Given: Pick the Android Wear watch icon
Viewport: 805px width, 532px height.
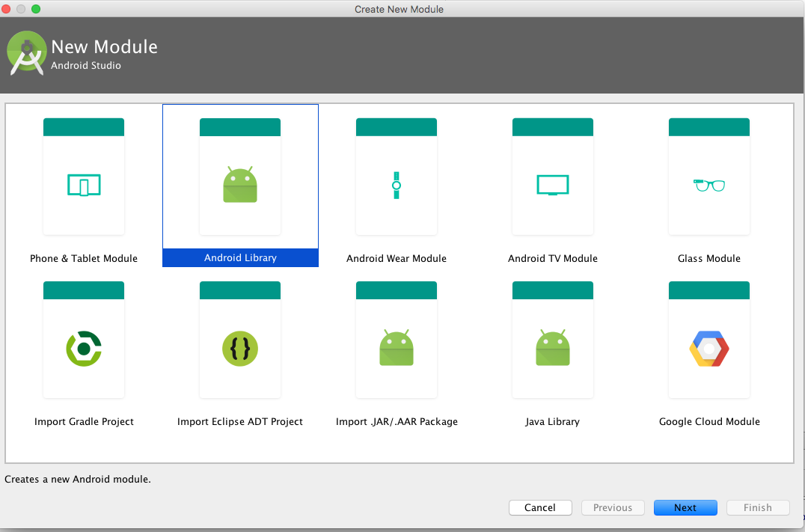Looking at the screenshot, I should [x=397, y=186].
